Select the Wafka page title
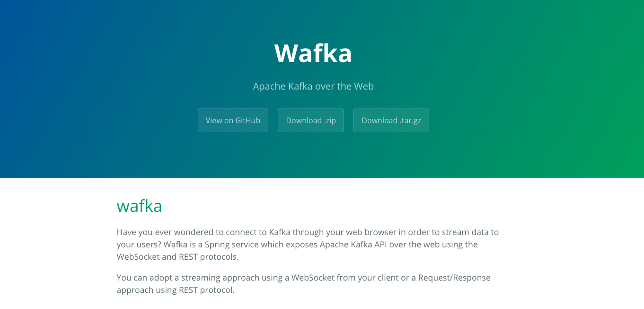 pos(313,53)
